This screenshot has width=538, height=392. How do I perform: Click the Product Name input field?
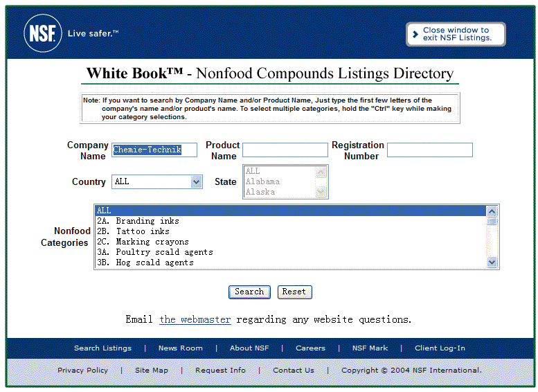click(x=285, y=150)
